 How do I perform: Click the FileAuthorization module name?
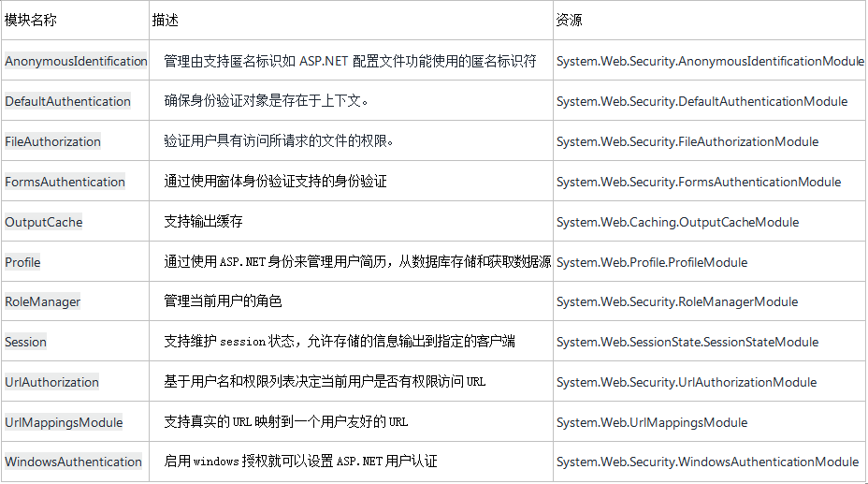click(52, 141)
